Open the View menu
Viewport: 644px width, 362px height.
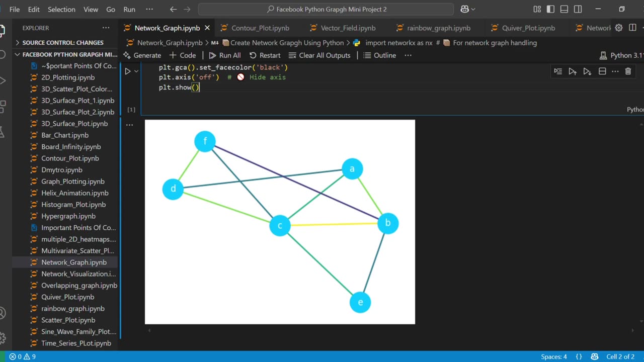pyautogui.click(x=91, y=9)
